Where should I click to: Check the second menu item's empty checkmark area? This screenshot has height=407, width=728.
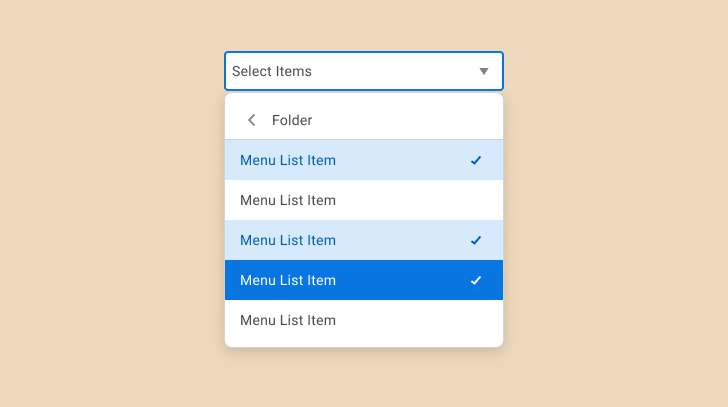pos(476,200)
